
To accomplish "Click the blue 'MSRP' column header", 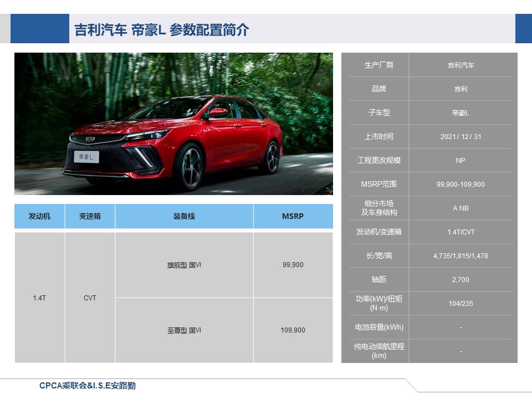I will click(293, 216).
